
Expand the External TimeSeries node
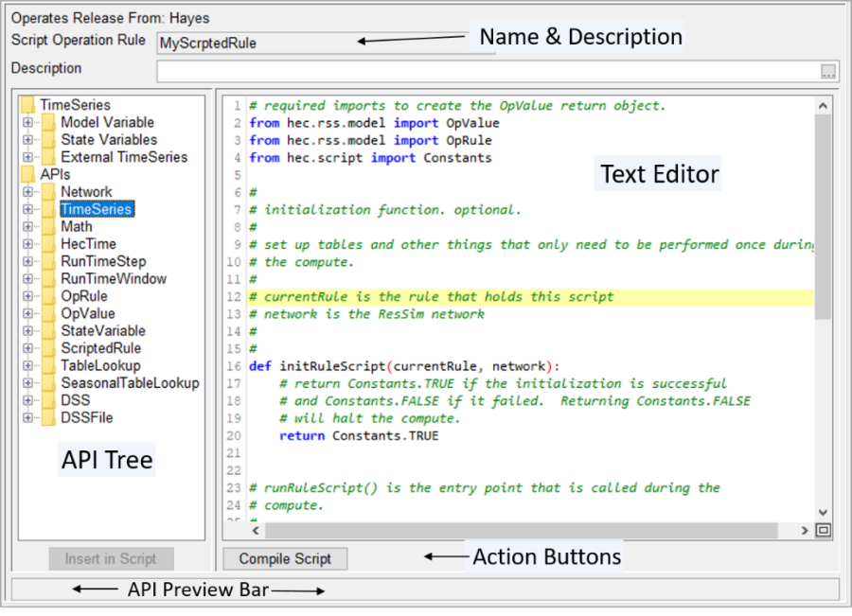point(27,158)
